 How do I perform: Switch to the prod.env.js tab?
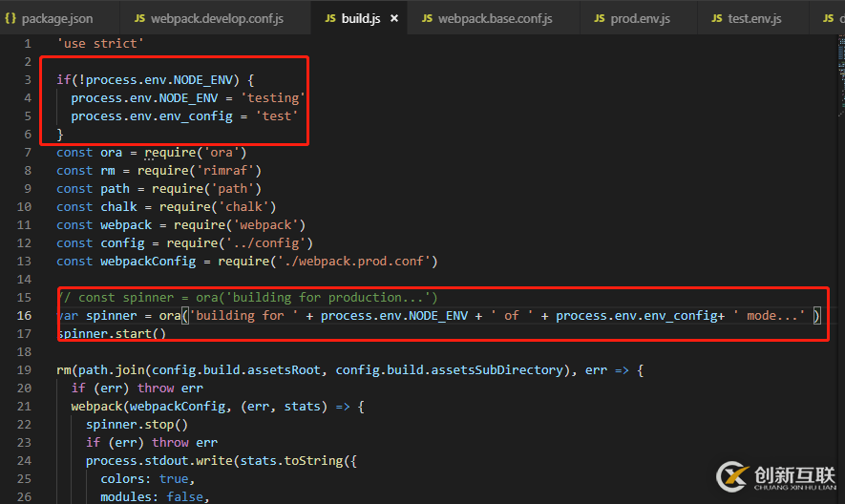tap(641, 18)
